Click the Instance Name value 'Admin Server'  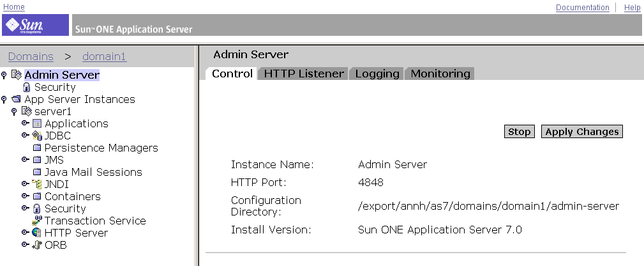click(393, 165)
